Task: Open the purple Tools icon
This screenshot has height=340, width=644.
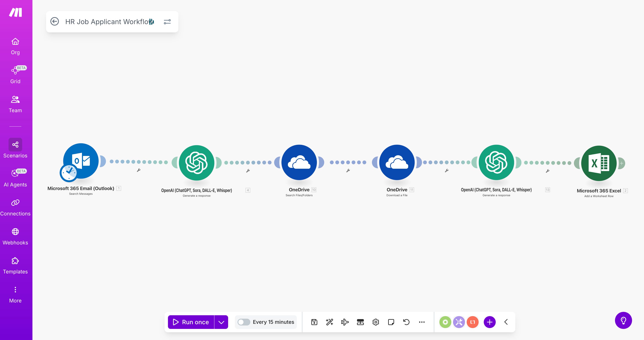Action: click(459, 322)
